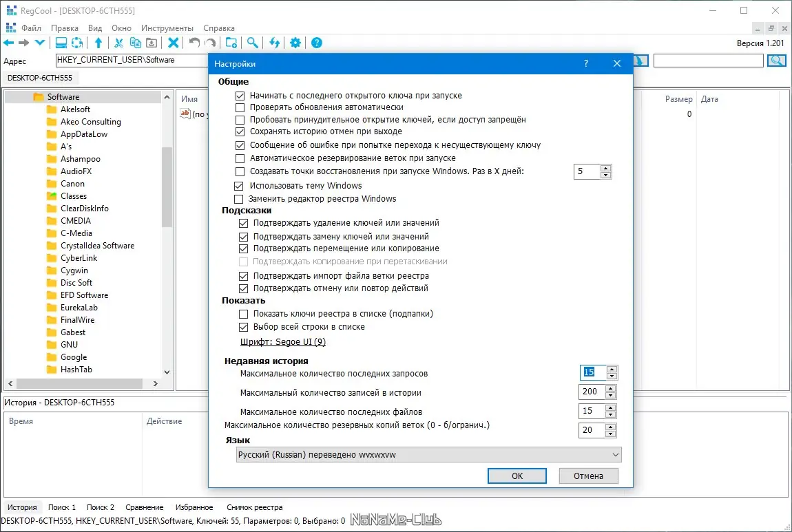Switch to the Избранное tab
792x532 pixels.
(194, 507)
